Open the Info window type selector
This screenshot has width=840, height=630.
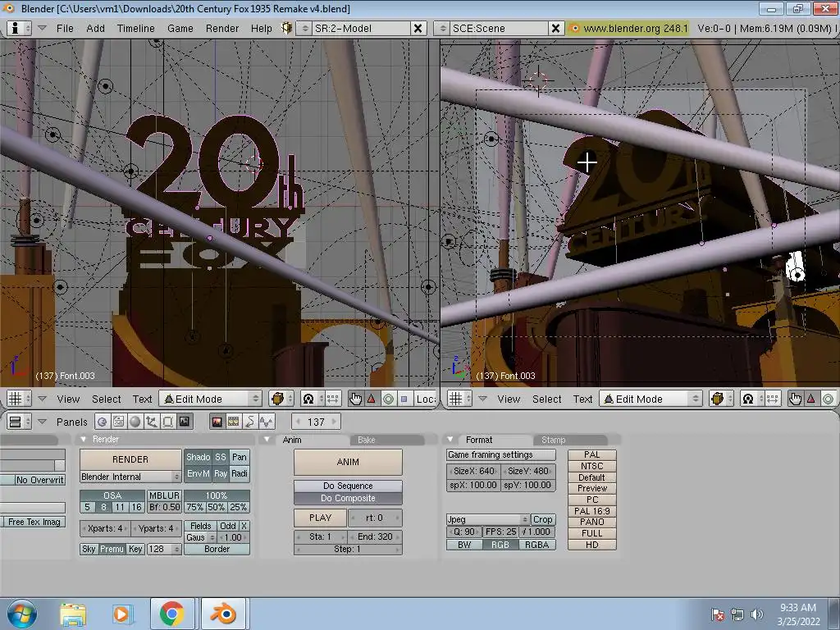click(x=20, y=28)
